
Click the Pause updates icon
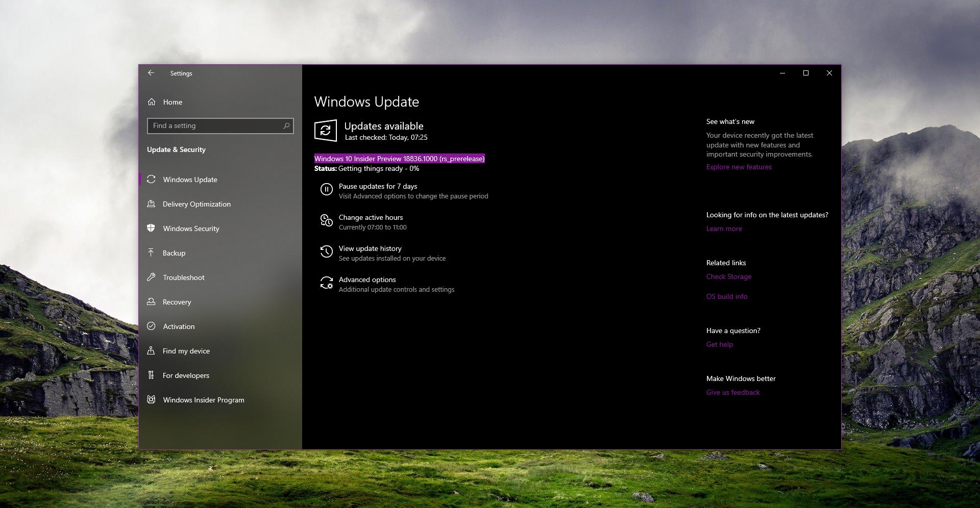click(327, 190)
